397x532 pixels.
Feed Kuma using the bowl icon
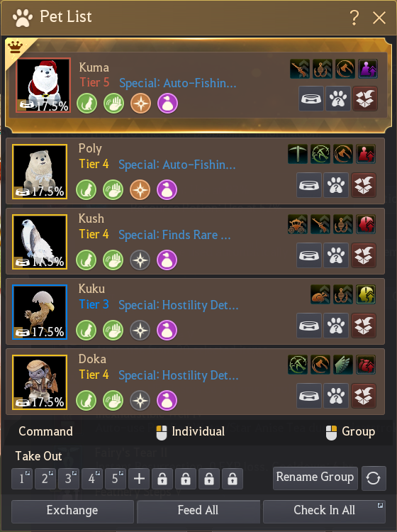point(311,99)
